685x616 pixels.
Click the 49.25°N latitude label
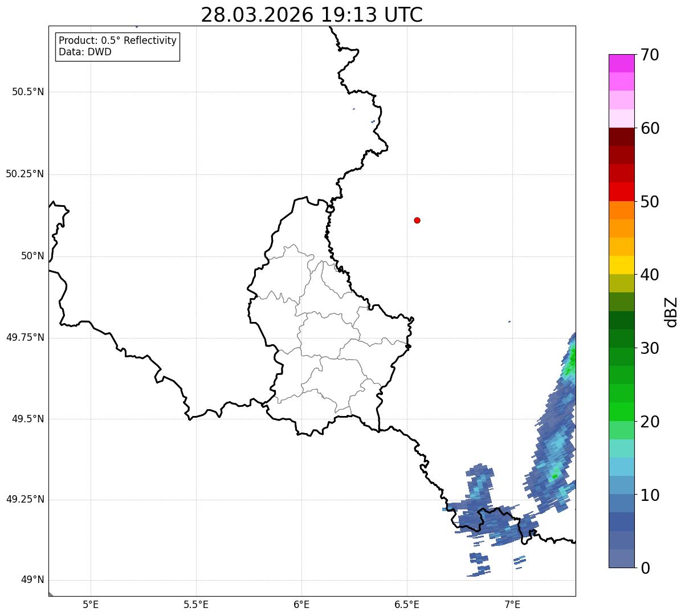click(x=25, y=500)
